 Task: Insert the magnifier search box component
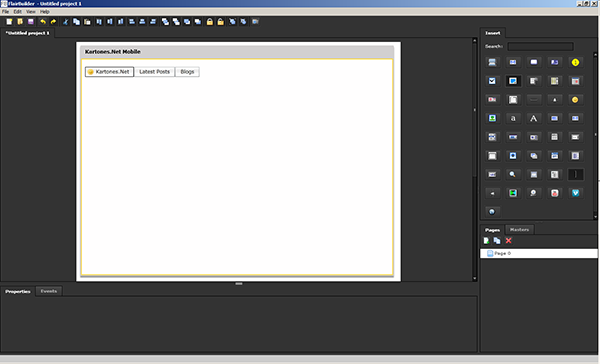(x=513, y=175)
